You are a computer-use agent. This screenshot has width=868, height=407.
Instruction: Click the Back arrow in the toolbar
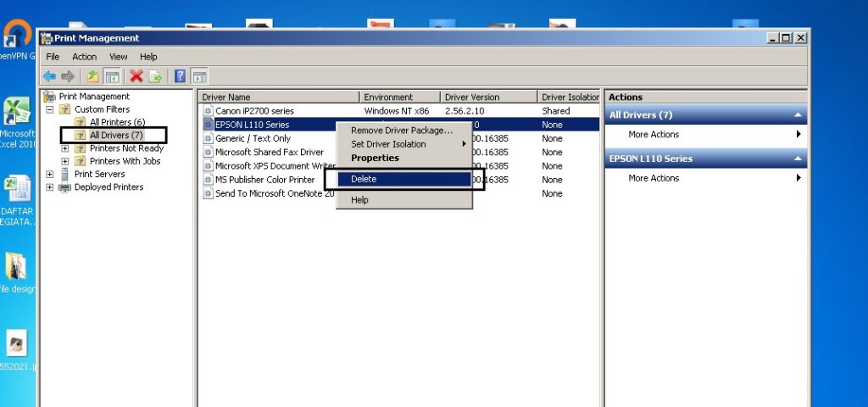[49, 75]
